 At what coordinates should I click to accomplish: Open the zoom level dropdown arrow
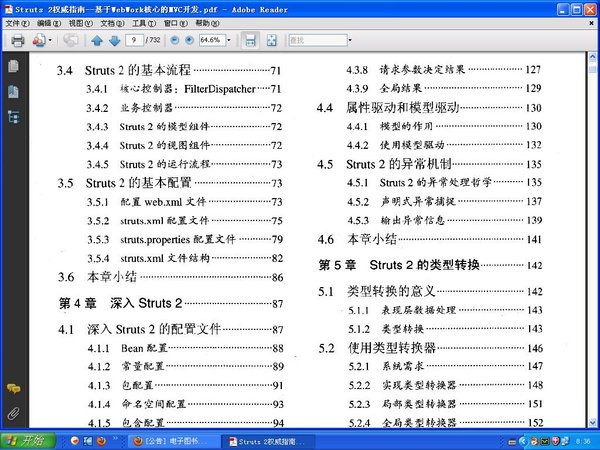(229, 40)
